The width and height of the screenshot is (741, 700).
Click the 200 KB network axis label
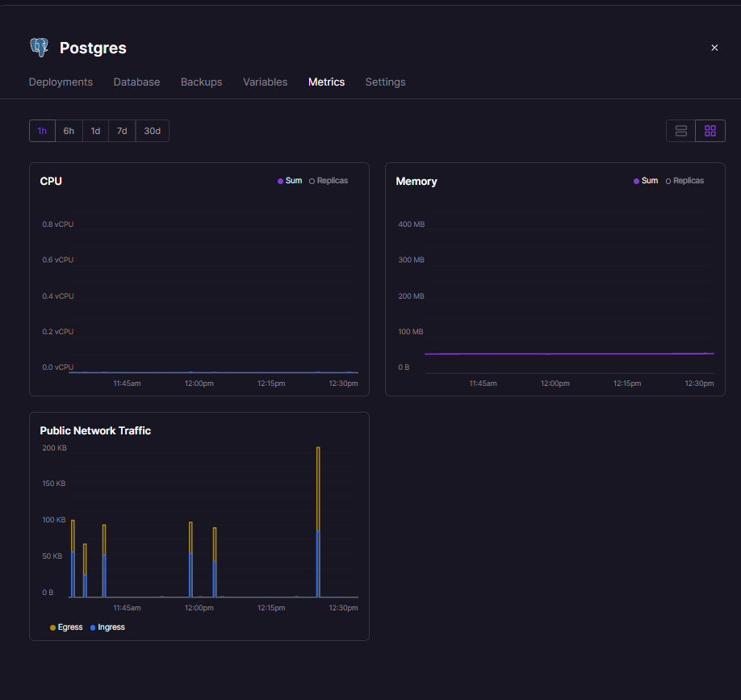point(54,447)
